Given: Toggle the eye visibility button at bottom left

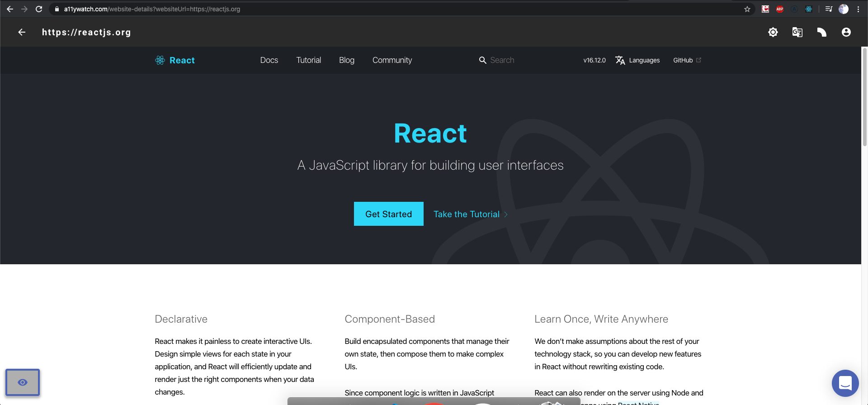Looking at the screenshot, I should tap(23, 382).
